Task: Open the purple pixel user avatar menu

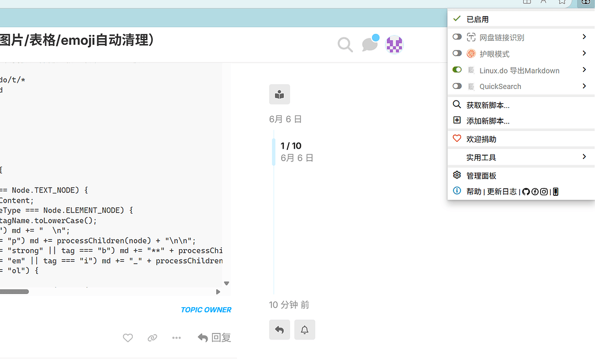Action: click(394, 45)
